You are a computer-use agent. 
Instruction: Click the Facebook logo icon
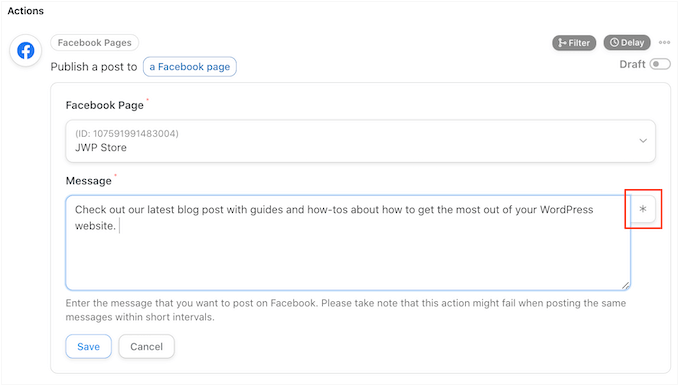[26, 51]
